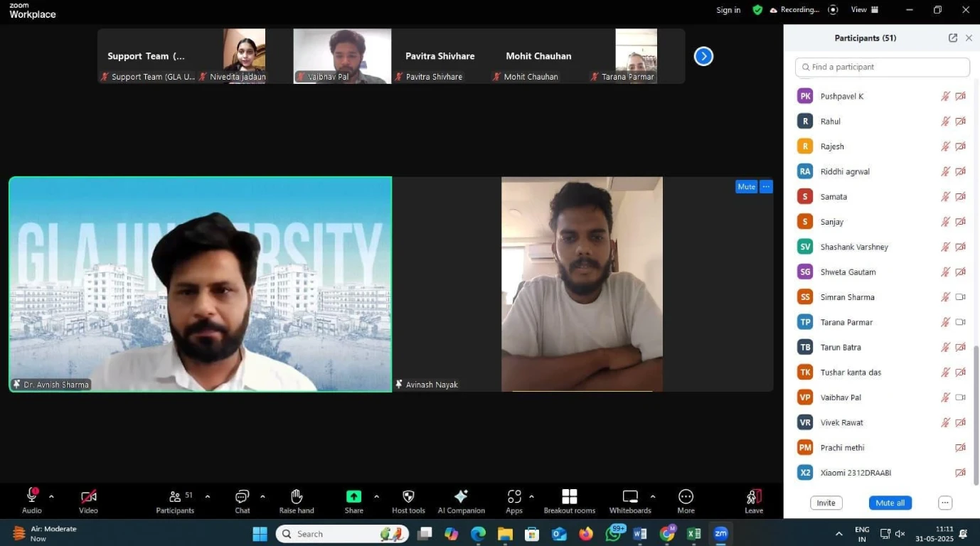Image resolution: width=980 pixels, height=546 pixels.
Task: Open the AI Companion
Action: (x=461, y=497)
